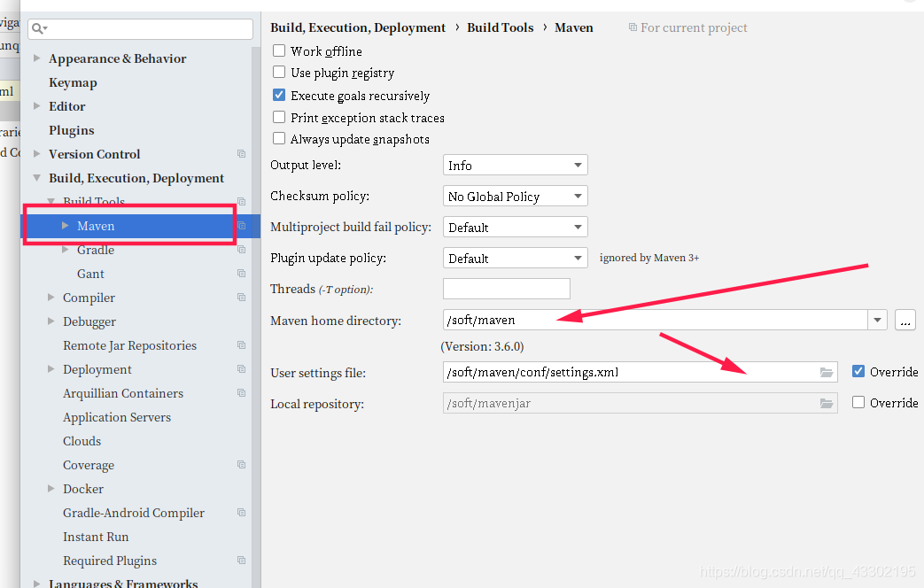
Task: Expand the Compiler tree node
Action: [x=51, y=298]
